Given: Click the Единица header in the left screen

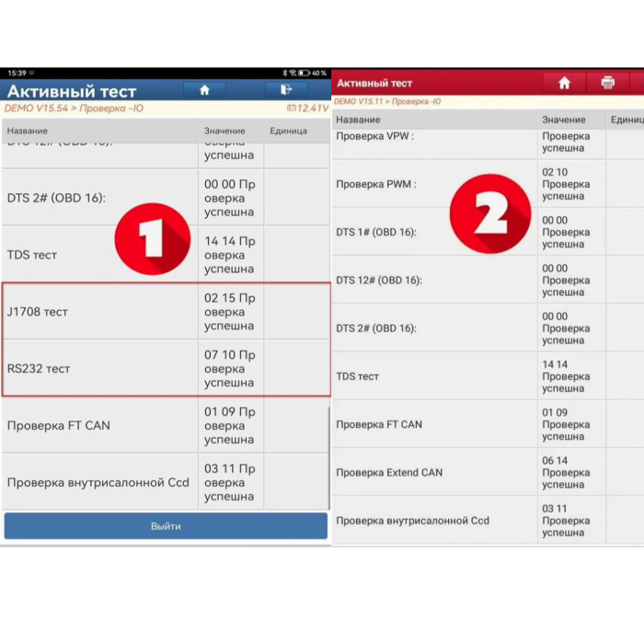Looking at the screenshot, I should [288, 131].
